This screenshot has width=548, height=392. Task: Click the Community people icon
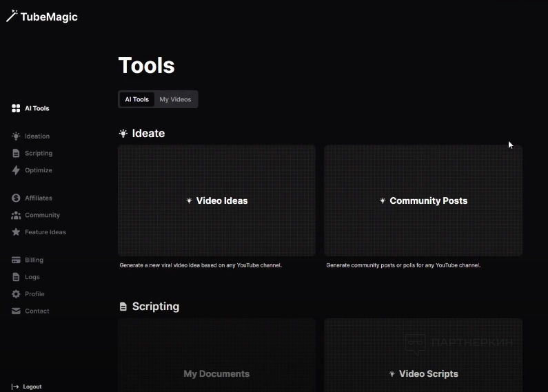point(16,215)
